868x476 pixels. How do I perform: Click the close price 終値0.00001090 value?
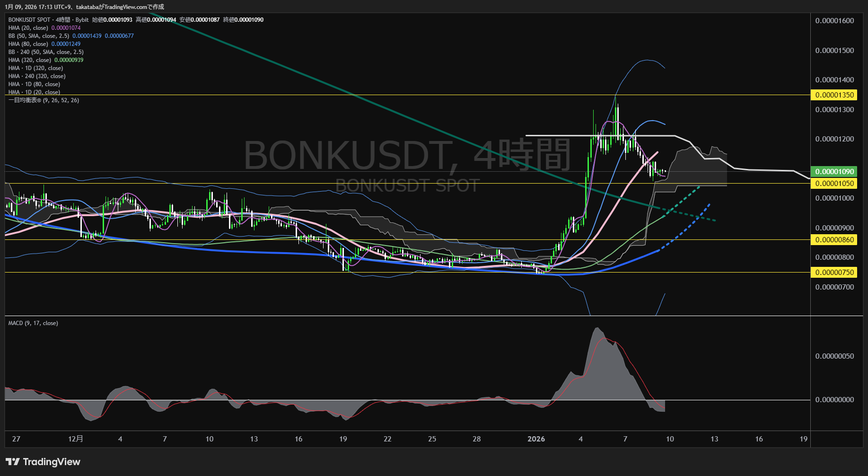243,20
